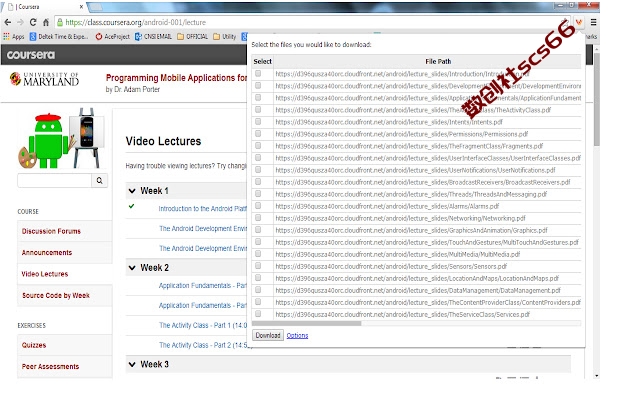Check the UserNotifications.pdf file
640x400 pixels.
pyautogui.click(x=258, y=170)
